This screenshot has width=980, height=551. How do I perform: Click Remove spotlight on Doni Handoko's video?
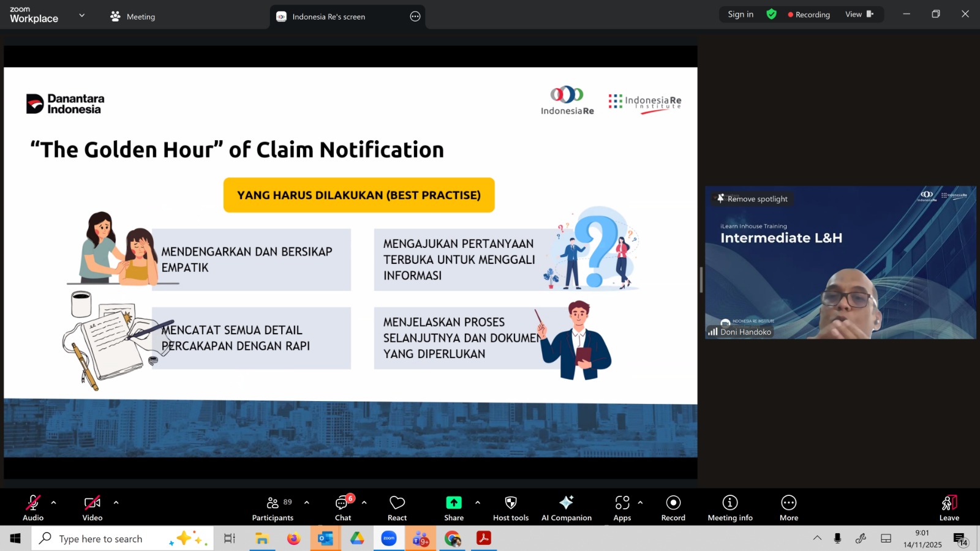(x=753, y=199)
